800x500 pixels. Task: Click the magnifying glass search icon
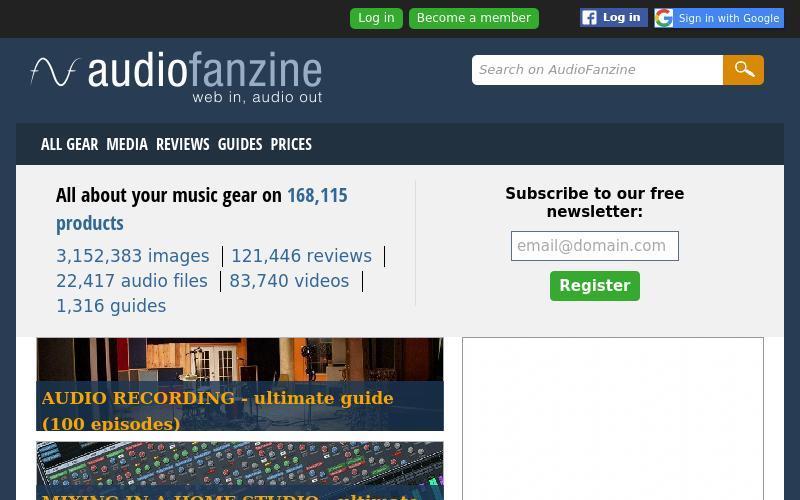coord(743,70)
